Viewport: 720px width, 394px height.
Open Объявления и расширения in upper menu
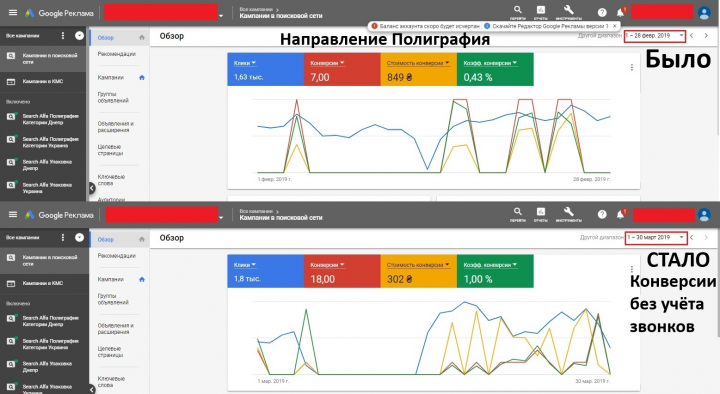tap(115, 127)
